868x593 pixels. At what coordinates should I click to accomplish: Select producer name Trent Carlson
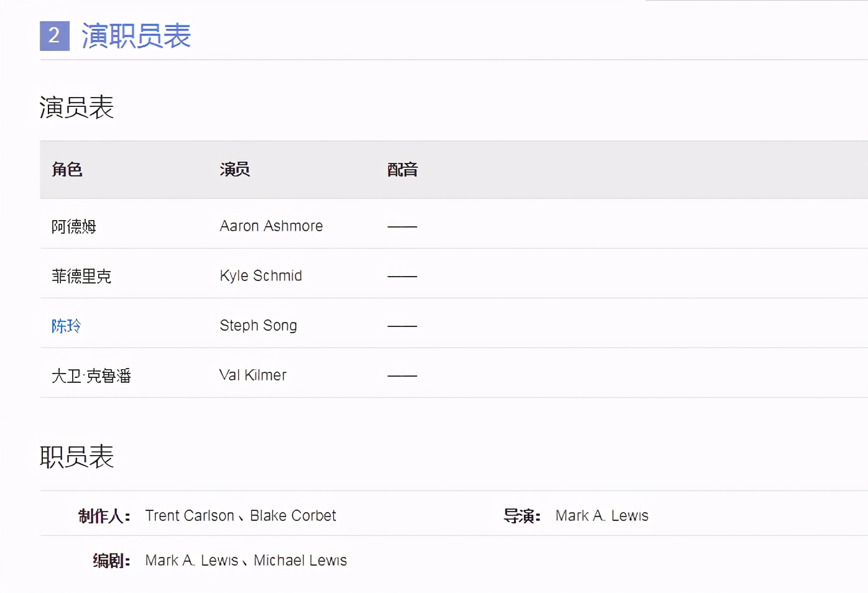click(190, 515)
